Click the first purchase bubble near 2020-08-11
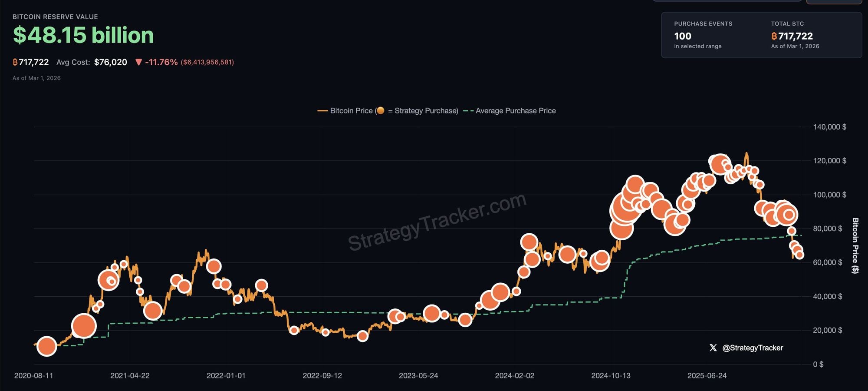868x391 pixels. pyautogui.click(x=46, y=346)
